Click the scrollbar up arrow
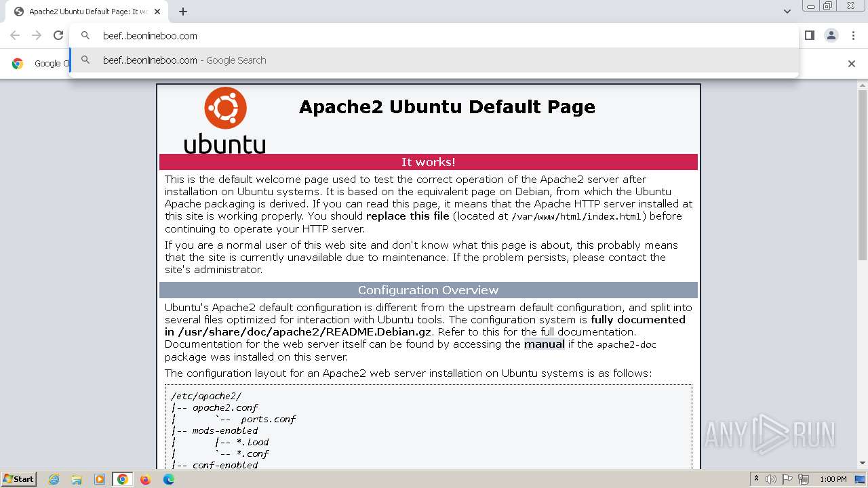The image size is (868, 488). [x=863, y=84]
